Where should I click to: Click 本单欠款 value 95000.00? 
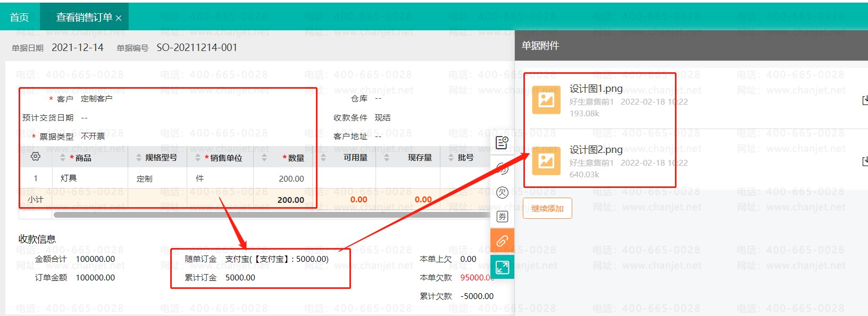pos(478,278)
